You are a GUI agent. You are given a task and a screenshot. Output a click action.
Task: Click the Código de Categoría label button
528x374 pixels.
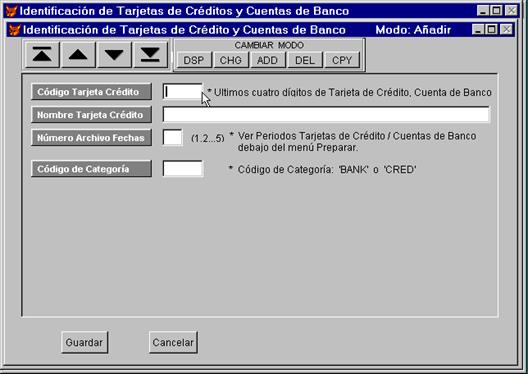[x=91, y=169]
